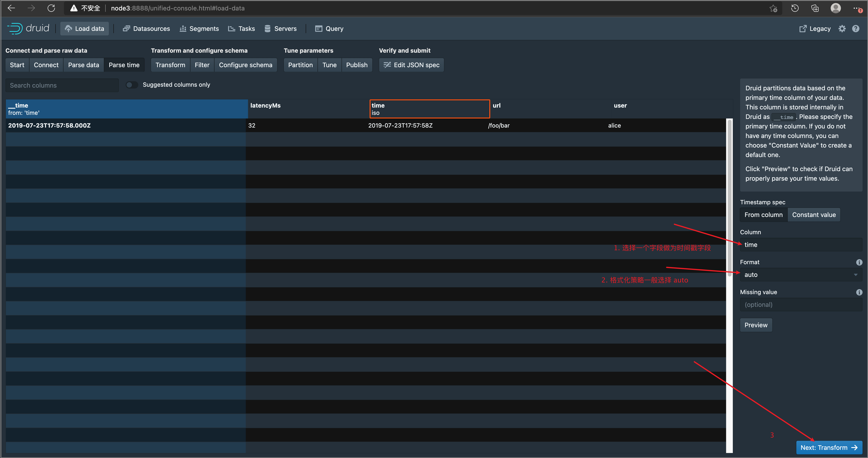Switch to the Datasources view
The height and width of the screenshot is (458, 868).
(146, 29)
